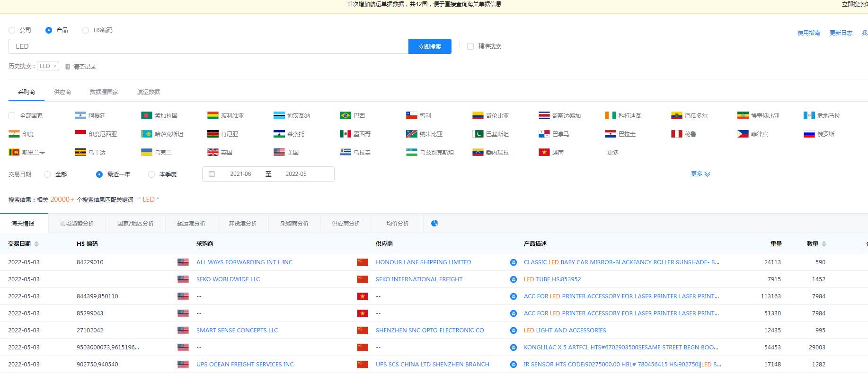Open supplier HONOUR LANE SHIPPING LIMITED
This screenshot has width=868, height=373.
(423, 262)
